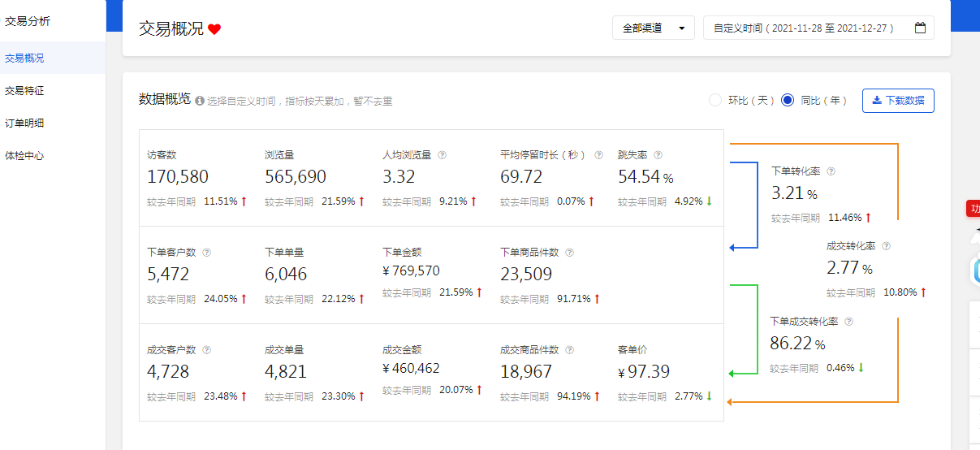Click the red heart favorite icon

pyautogui.click(x=214, y=29)
